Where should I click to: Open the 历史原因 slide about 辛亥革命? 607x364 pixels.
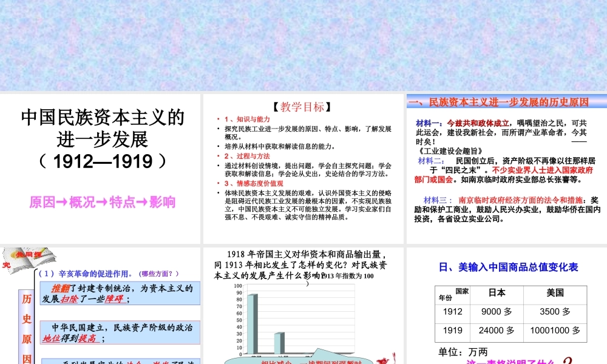tap(100, 306)
